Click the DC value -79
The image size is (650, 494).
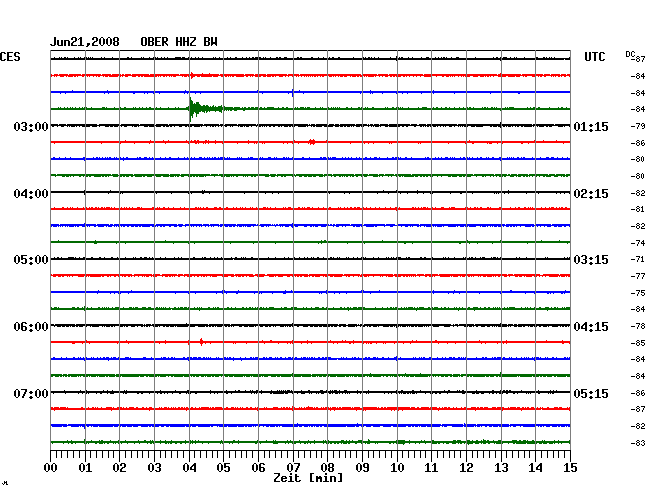(638, 126)
